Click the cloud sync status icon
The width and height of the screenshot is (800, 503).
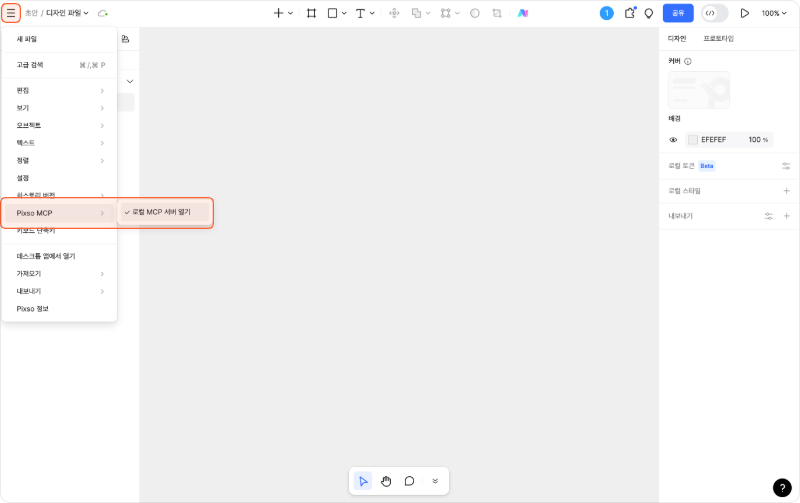tap(102, 13)
